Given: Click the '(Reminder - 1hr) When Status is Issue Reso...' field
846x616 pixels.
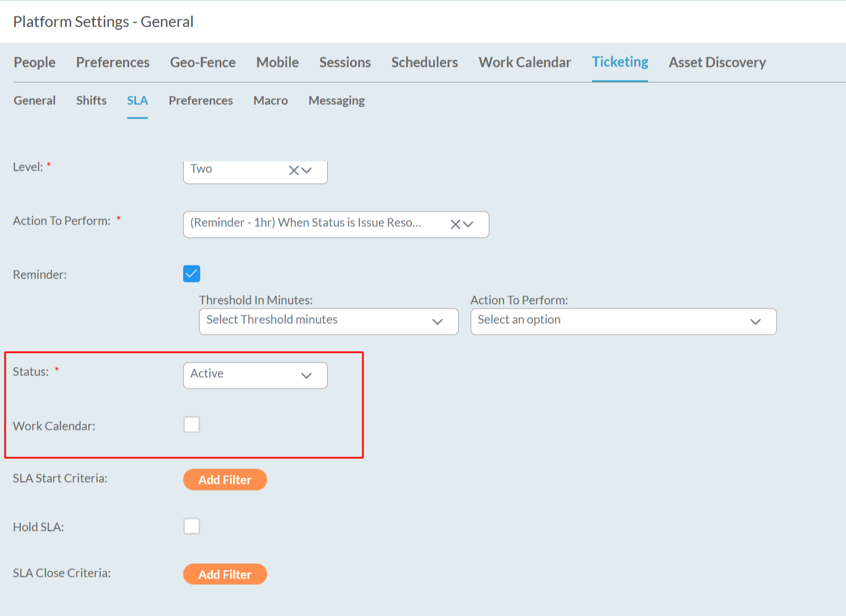Looking at the screenshot, I should (x=336, y=225).
